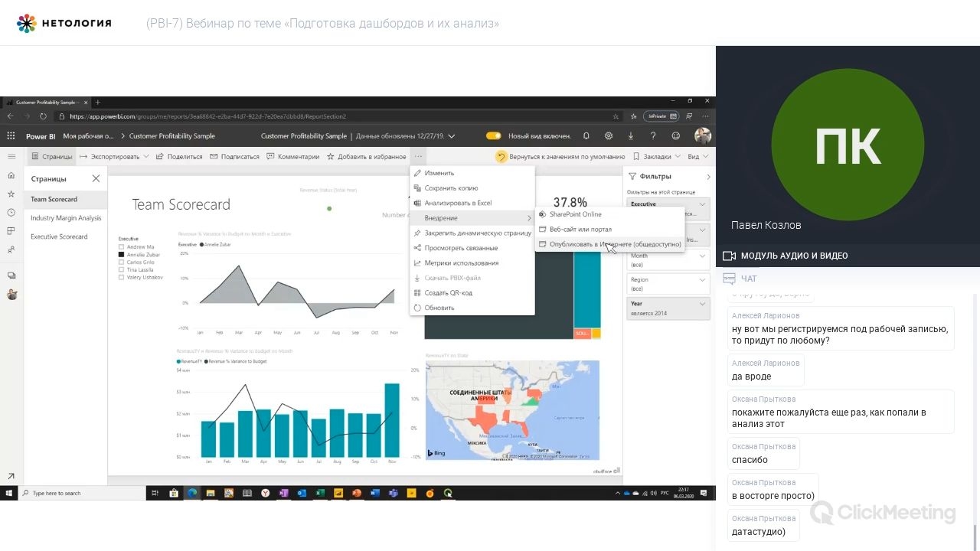Click the browser address bar URL
The image size is (980, 551).
click(x=207, y=116)
